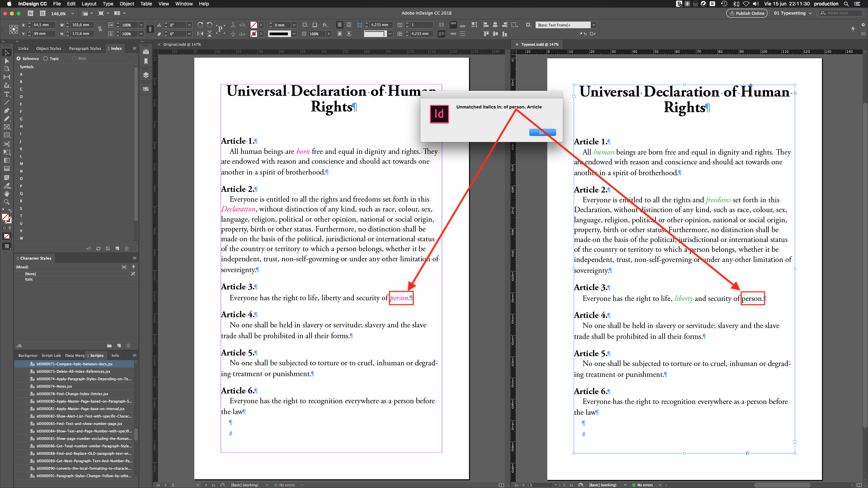The height and width of the screenshot is (488, 868).
Task: Select the Rectangle Frame tool
Action: [6, 127]
